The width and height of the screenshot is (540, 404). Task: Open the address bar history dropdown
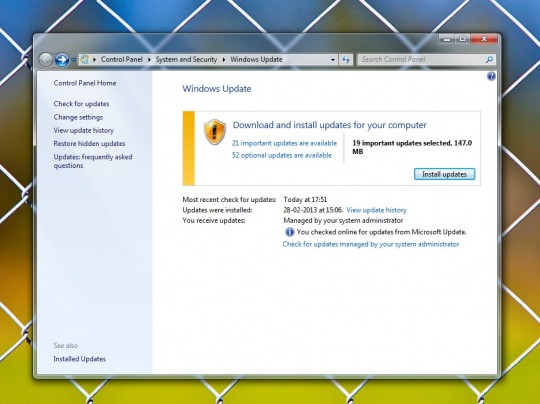(333, 60)
